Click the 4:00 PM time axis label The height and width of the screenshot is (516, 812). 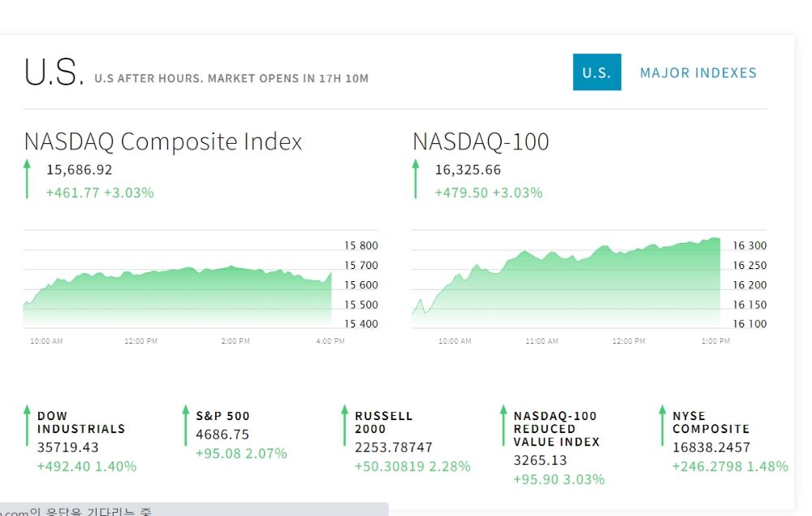point(330,341)
